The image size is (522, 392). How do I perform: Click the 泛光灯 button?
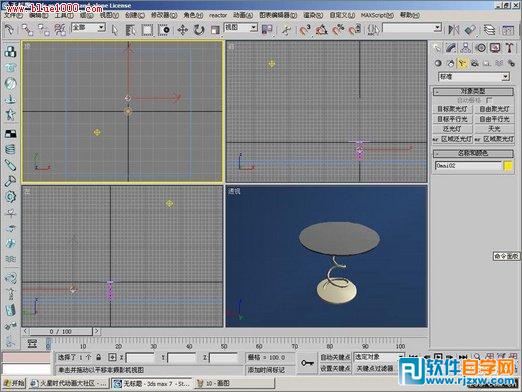pos(452,129)
